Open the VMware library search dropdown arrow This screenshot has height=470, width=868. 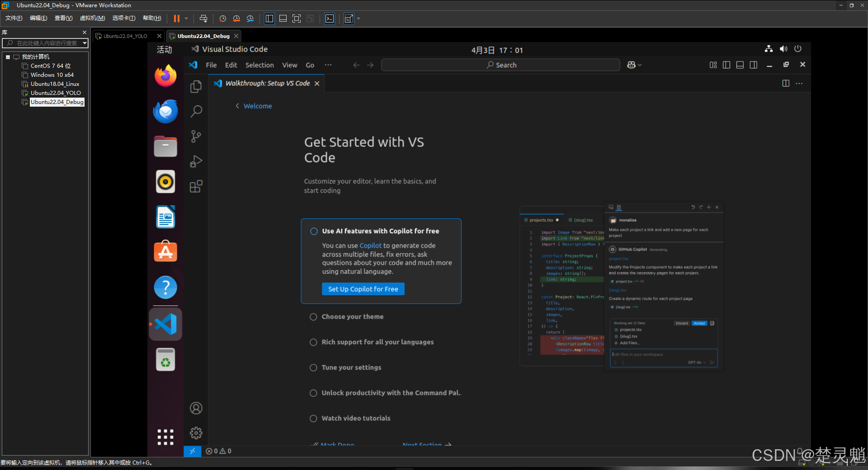(x=85, y=43)
